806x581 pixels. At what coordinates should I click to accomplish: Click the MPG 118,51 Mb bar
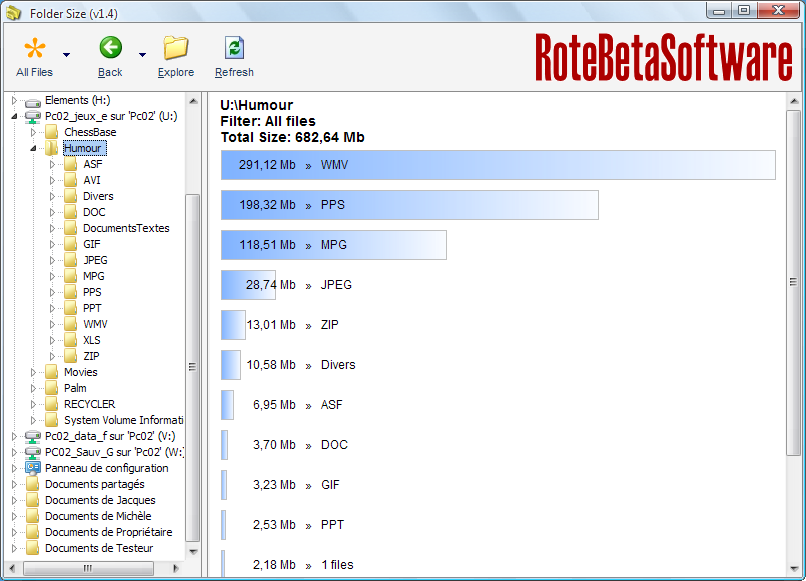pos(334,245)
